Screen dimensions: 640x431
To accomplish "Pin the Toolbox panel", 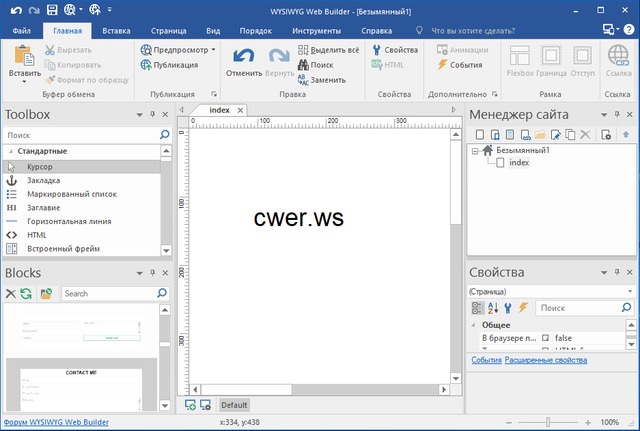I will pos(152,115).
